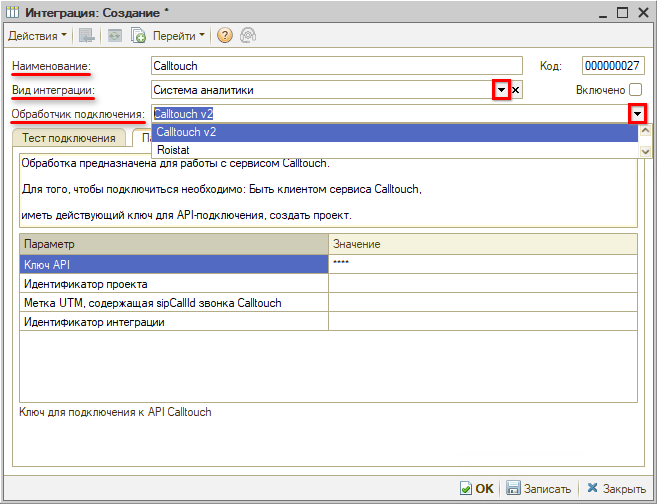Clear Вид интеграции with the X button
This screenshot has width=657, height=504.
[x=516, y=90]
